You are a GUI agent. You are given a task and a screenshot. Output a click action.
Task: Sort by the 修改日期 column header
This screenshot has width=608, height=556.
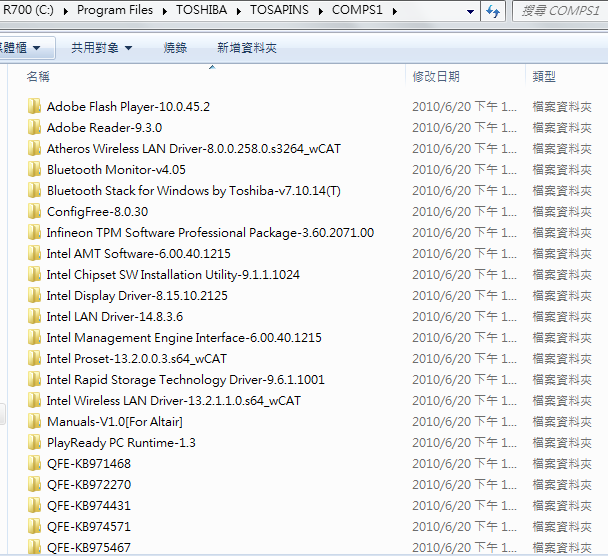[x=436, y=76]
